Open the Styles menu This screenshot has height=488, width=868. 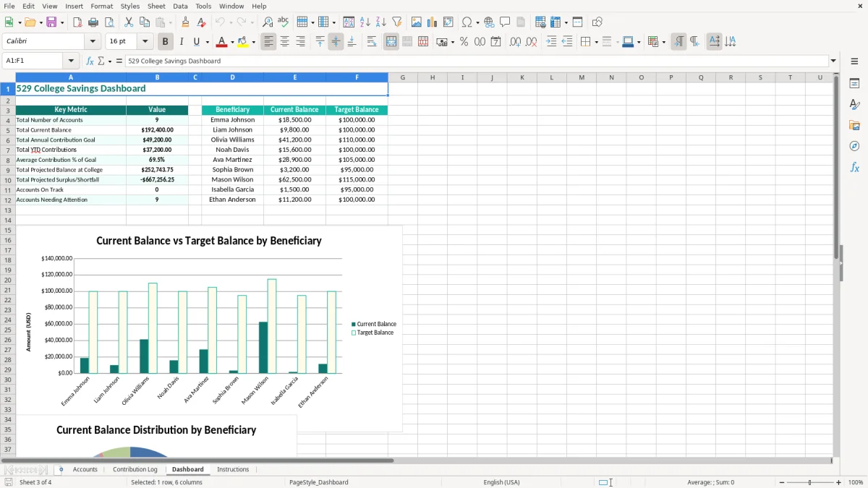pos(130,6)
